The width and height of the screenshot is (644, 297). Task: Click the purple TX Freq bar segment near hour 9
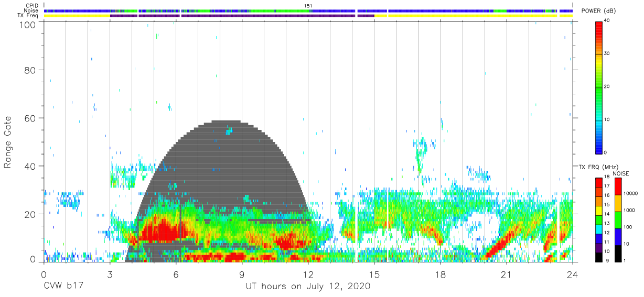pos(269,16)
